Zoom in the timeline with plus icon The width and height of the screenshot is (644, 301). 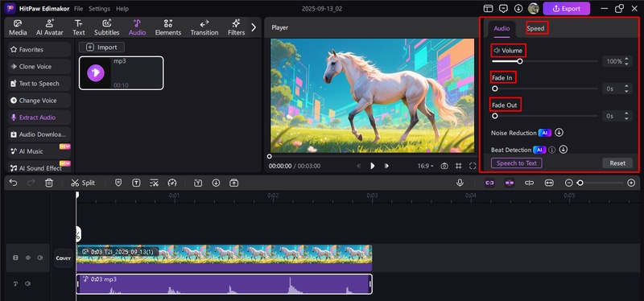tap(631, 183)
